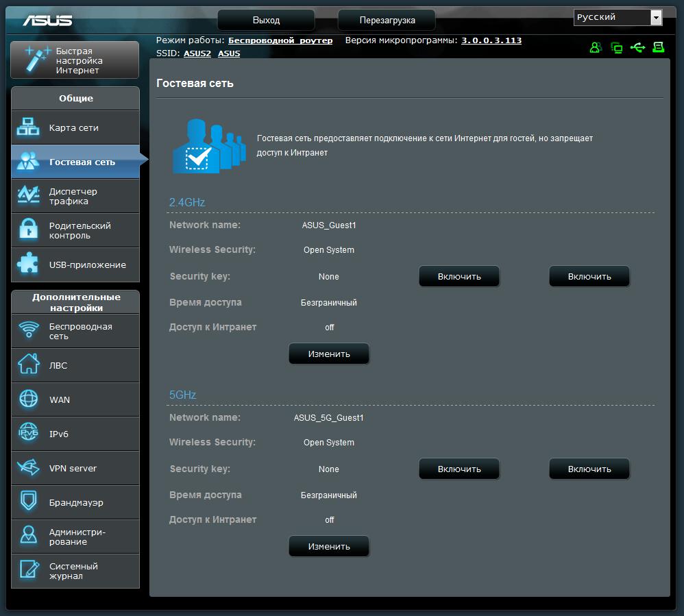The width and height of the screenshot is (684, 616).
Task: Click the Общие sidebar section header
Action: coord(76,98)
